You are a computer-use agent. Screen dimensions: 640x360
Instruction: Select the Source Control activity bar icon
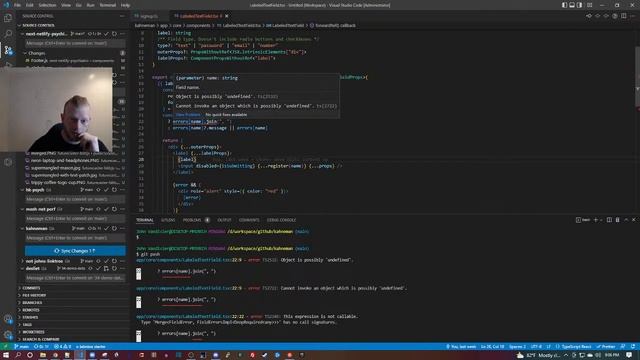pyautogui.click(x=8, y=50)
